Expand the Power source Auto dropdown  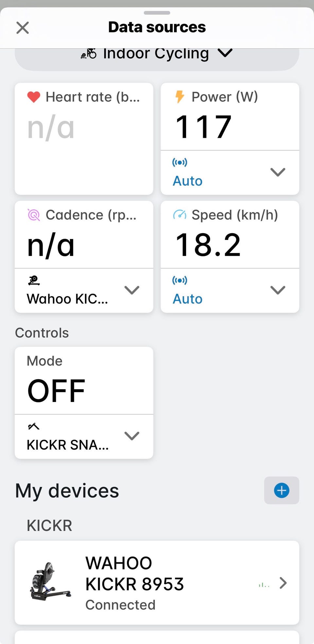(x=230, y=172)
